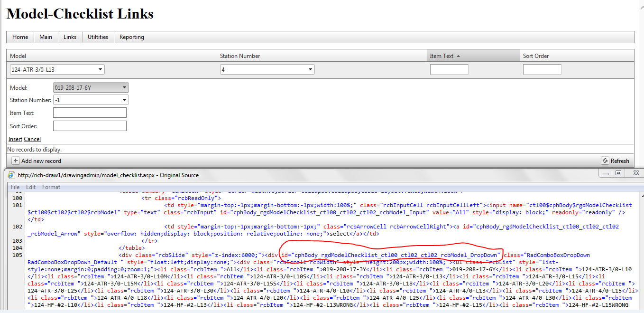Click the Sort Order filter box
The height and width of the screenshot is (313, 644).
(542, 69)
